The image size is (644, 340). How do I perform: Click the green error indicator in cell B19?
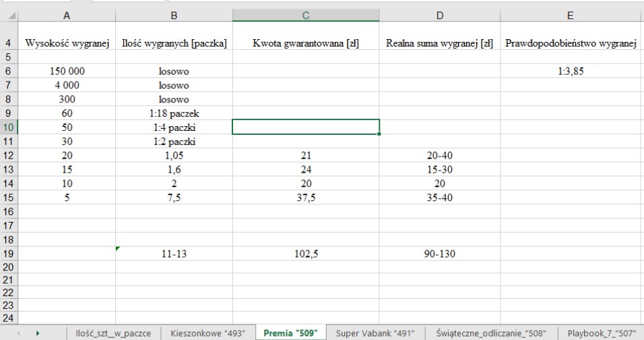pos(119,249)
